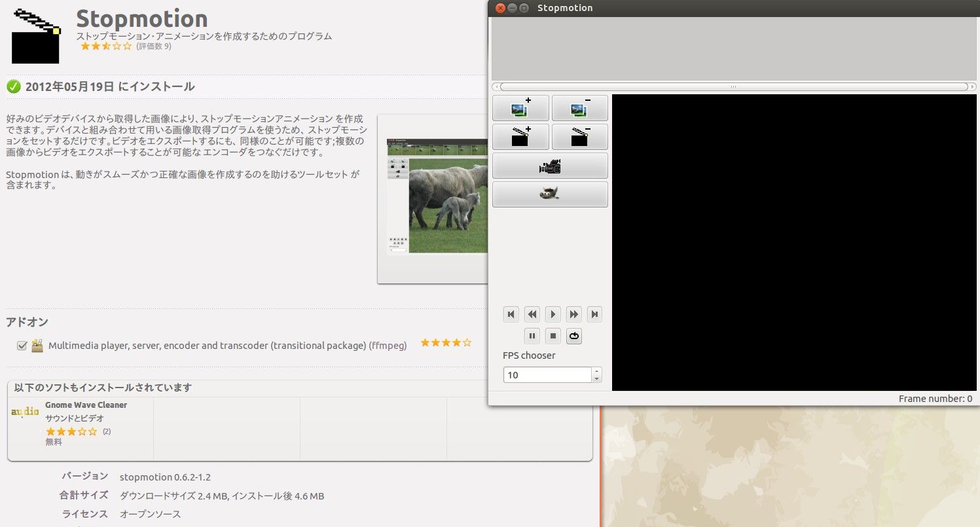980x527 pixels.
Task: Play the animation
Action: click(x=553, y=314)
